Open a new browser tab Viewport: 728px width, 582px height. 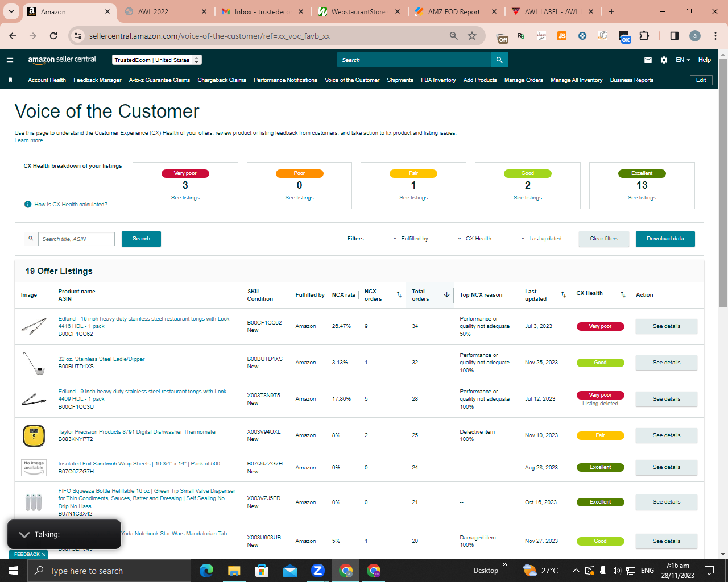pos(611,11)
